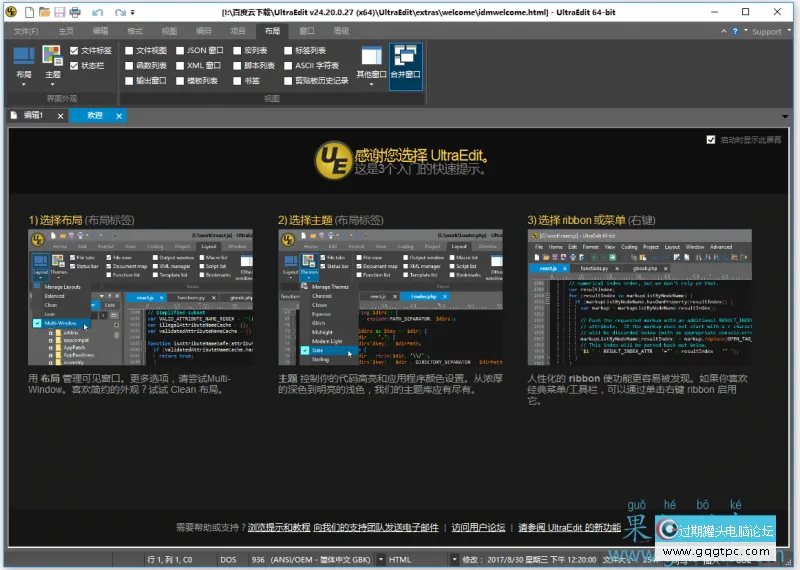Switch to the 编辑 edit ribbon tab
Viewport: 800px width, 570px height.
click(101, 31)
